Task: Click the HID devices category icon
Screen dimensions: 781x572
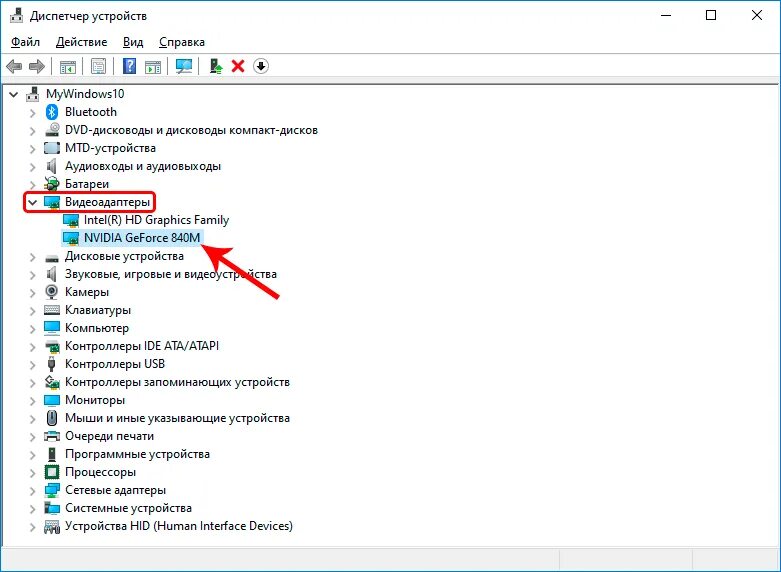Action: click(52, 526)
